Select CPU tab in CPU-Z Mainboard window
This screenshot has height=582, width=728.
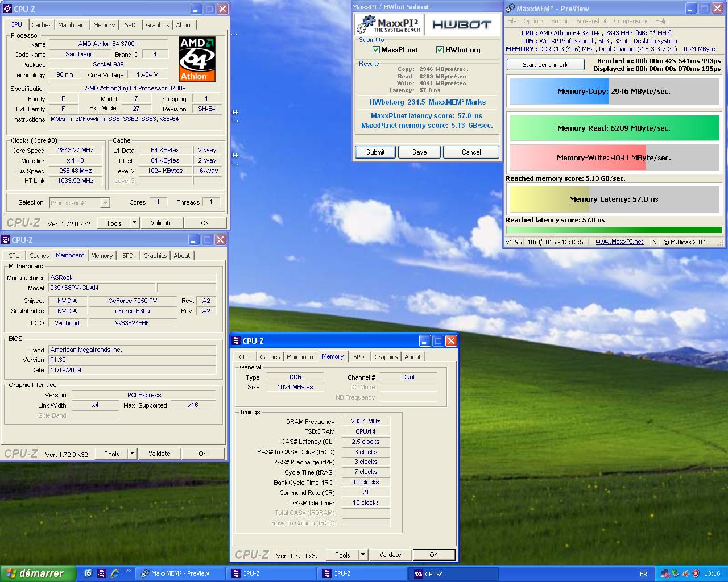pyautogui.click(x=14, y=256)
